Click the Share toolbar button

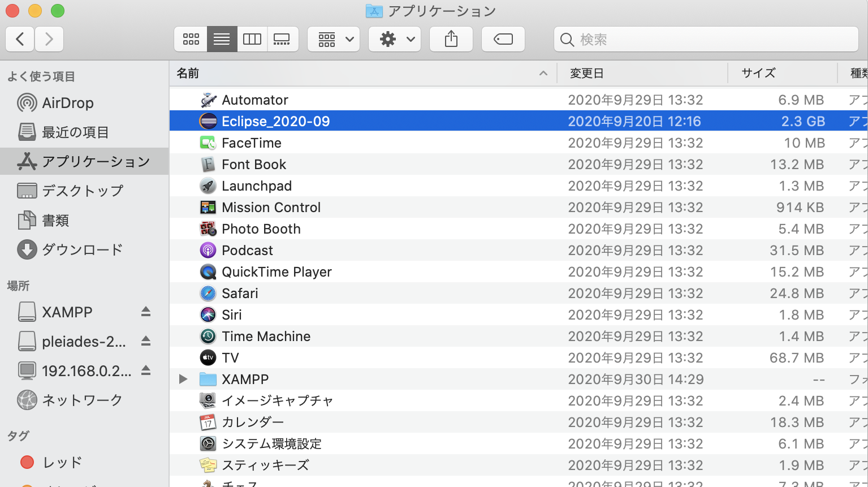click(451, 39)
